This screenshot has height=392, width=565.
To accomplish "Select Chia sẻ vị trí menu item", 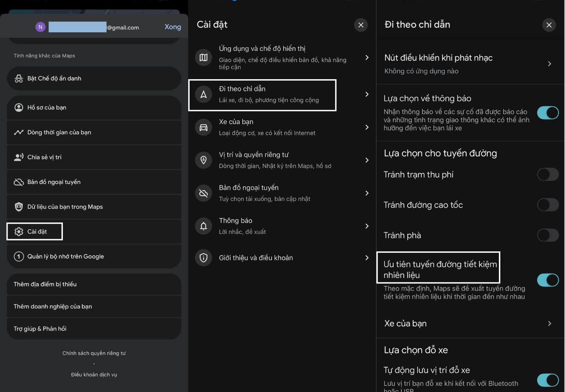I will [94, 157].
